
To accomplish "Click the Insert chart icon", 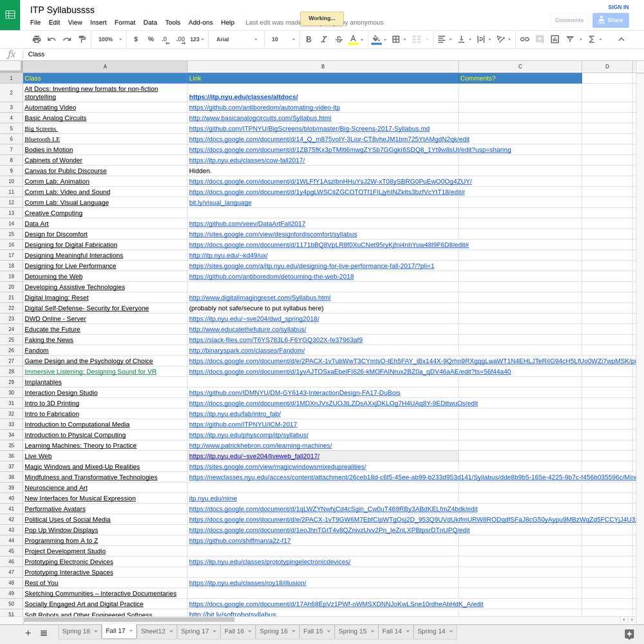I will point(555,39).
